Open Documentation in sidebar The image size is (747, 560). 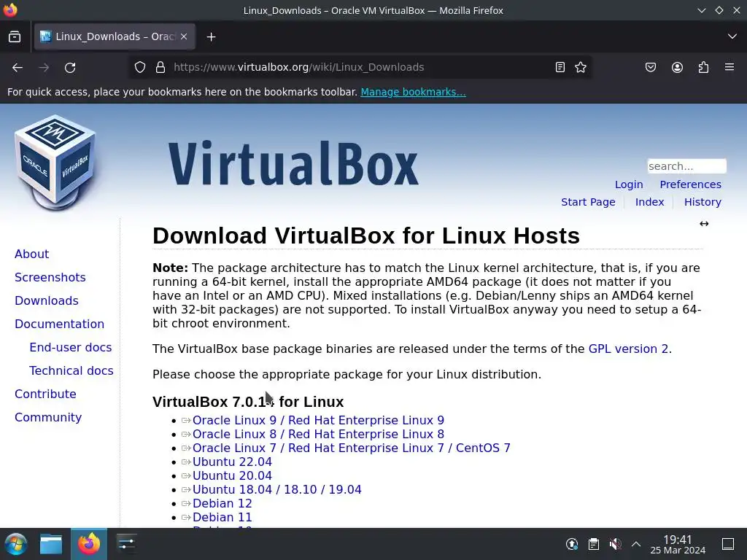[59, 324]
